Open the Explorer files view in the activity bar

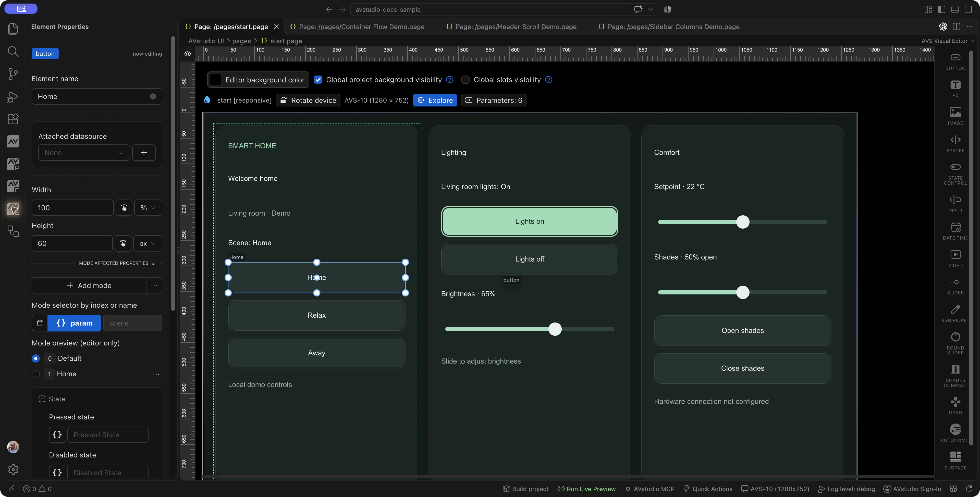pyautogui.click(x=13, y=29)
